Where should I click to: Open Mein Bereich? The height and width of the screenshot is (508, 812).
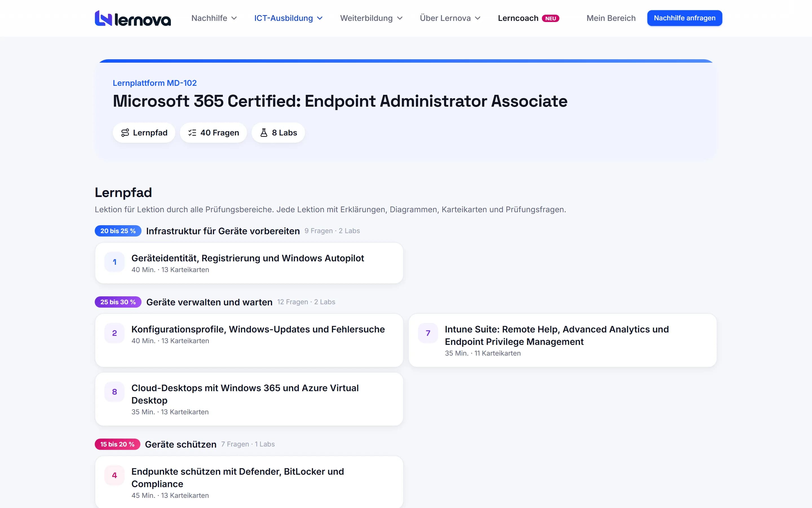point(611,18)
